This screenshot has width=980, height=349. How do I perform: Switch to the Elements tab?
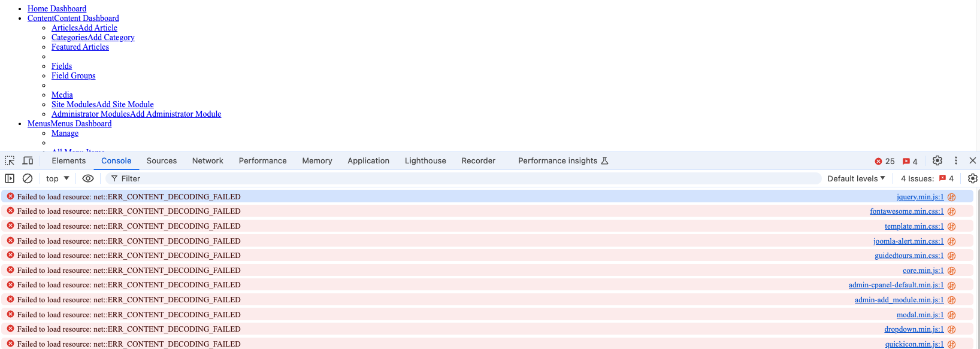[x=69, y=160]
